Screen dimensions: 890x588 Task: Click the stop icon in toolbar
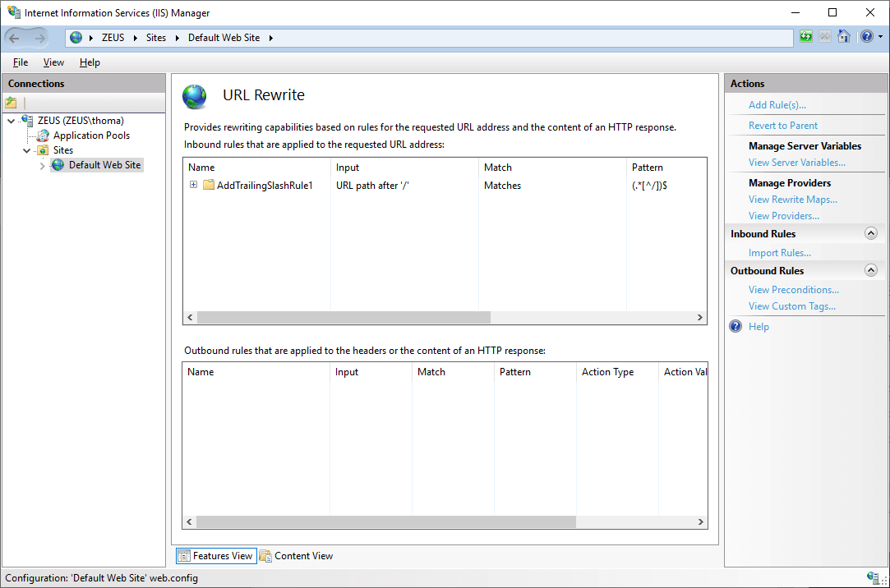825,37
